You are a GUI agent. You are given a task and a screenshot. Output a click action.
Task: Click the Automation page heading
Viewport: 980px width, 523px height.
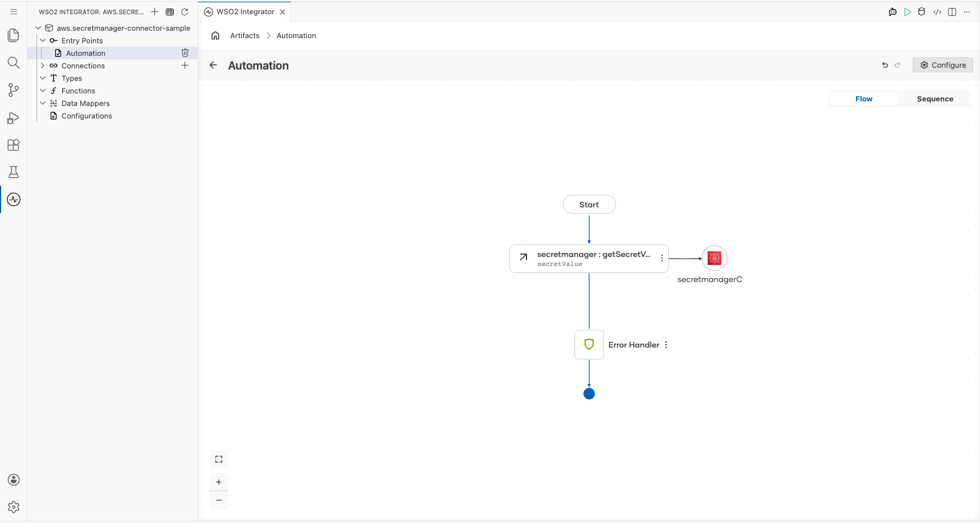(x=258, y=66)
